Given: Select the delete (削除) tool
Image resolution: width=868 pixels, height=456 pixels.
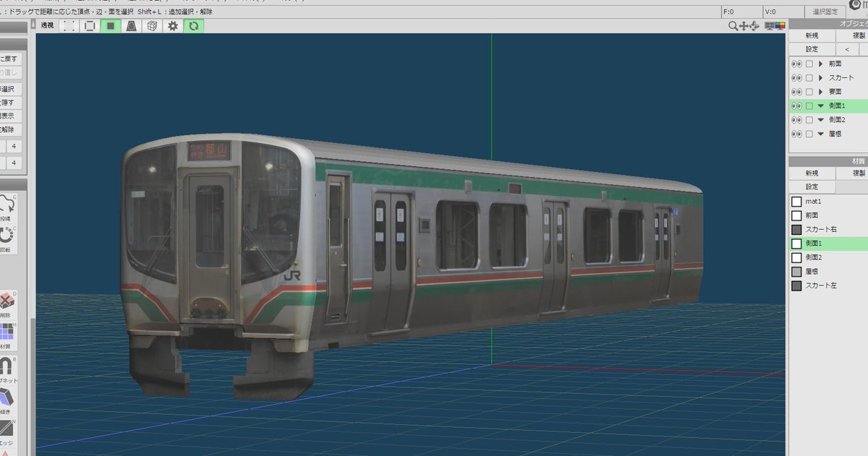Looking at the screenshot, I should click(7, 304).
